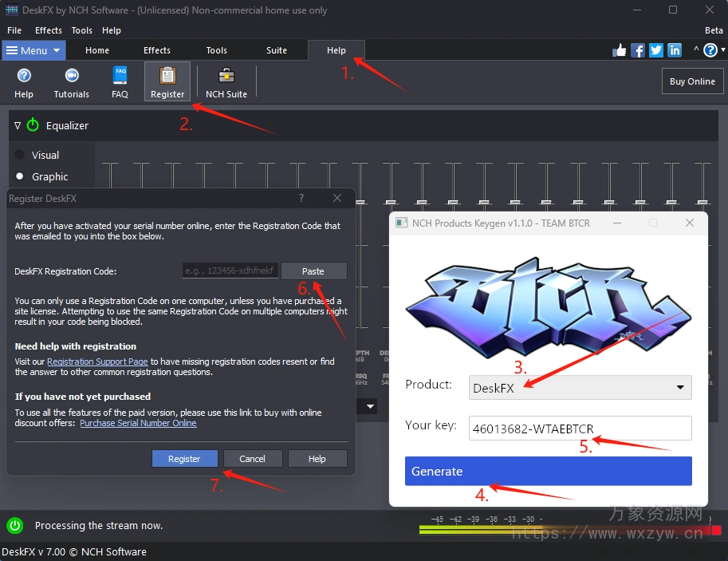This screenshot has height=561, width=728.
Task: Open the File menu
Action: click(14, 30)
